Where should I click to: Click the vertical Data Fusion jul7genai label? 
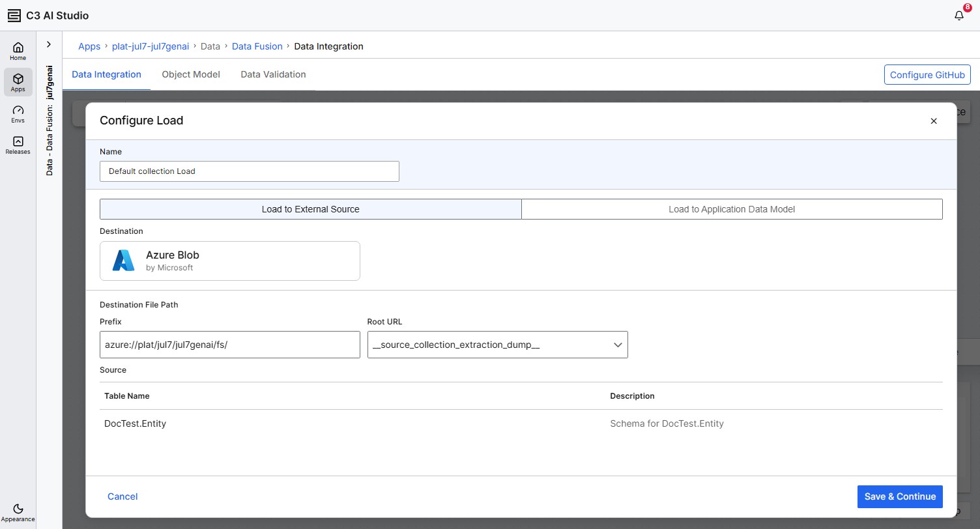pyautogui.click(x=50, y=120)
